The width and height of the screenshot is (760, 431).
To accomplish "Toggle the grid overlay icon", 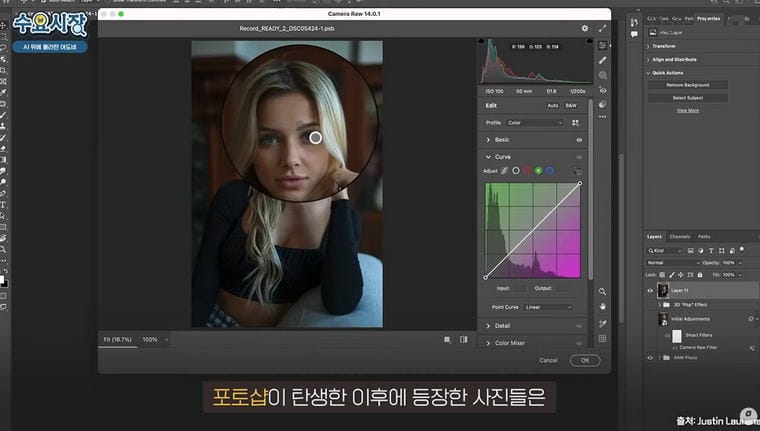I will click(x=602, y=338).
